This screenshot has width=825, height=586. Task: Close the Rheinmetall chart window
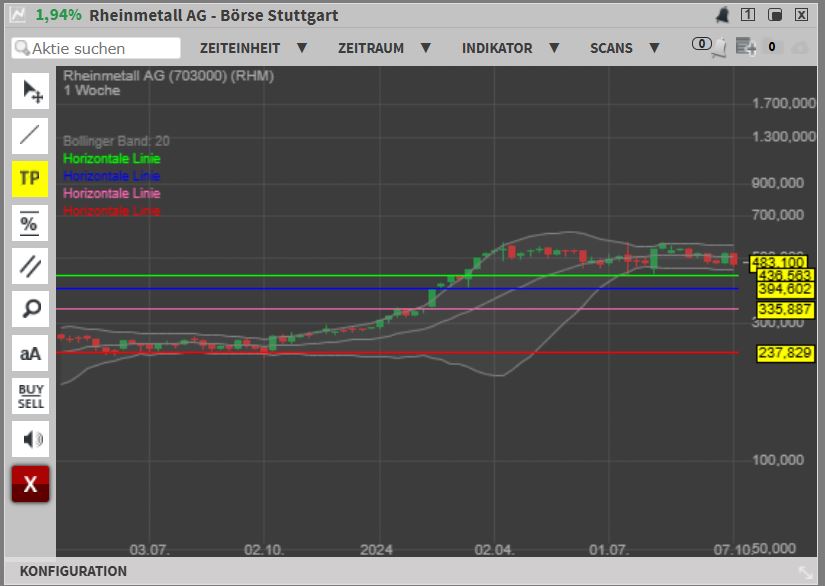[801, 15]
